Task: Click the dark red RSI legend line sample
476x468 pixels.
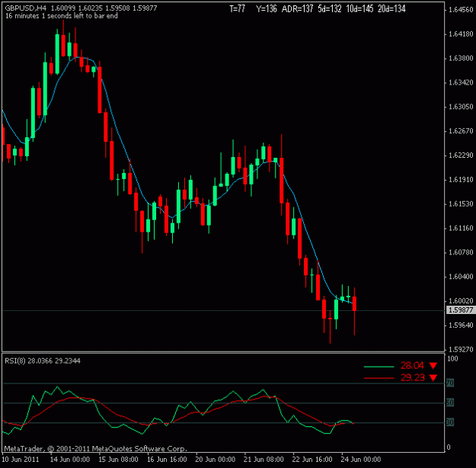Action: [379, 378]
